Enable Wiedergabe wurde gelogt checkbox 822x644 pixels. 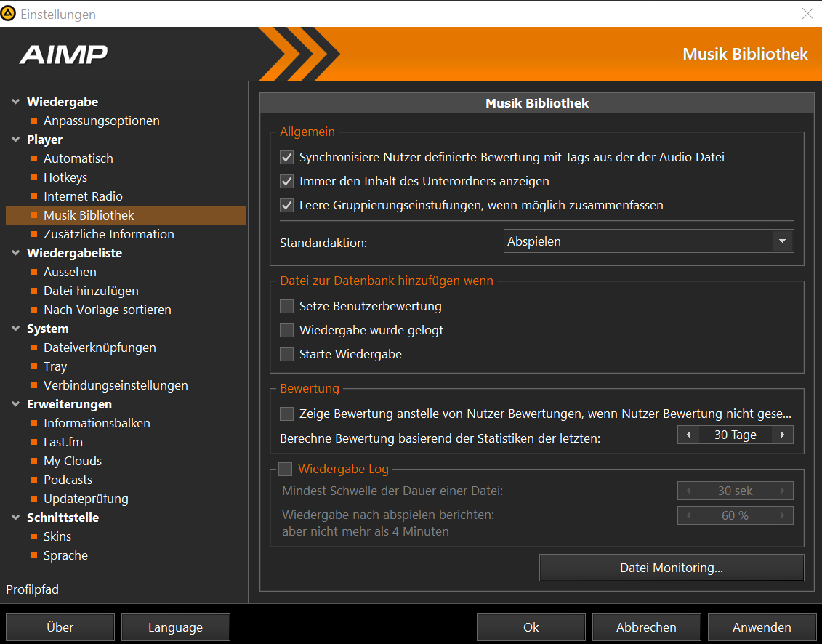[286, 331]
